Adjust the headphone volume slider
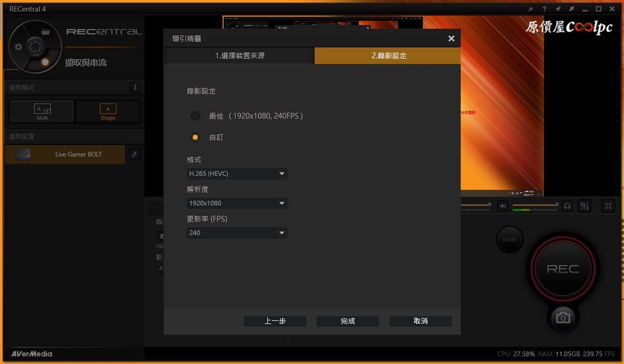The width and height of the screenshot is (624, 364). pos(535,206)
